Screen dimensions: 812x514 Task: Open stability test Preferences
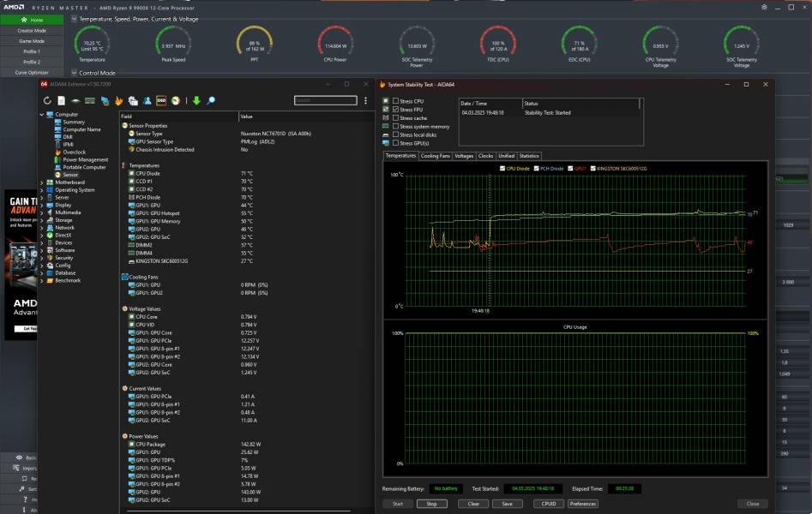(x=583, y=504)
